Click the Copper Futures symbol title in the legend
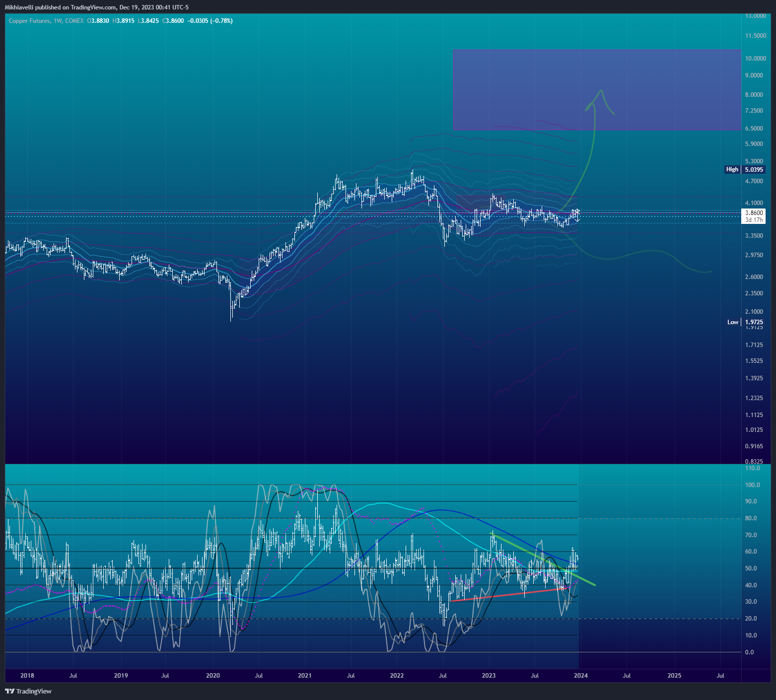 tap(29, 21)
